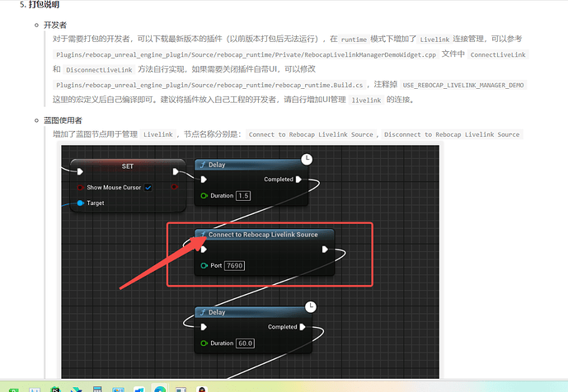Screen dimensions: 568x392
Task: Toggle the Show Mouse Cursor checkbox
Action: pos(148,188)
